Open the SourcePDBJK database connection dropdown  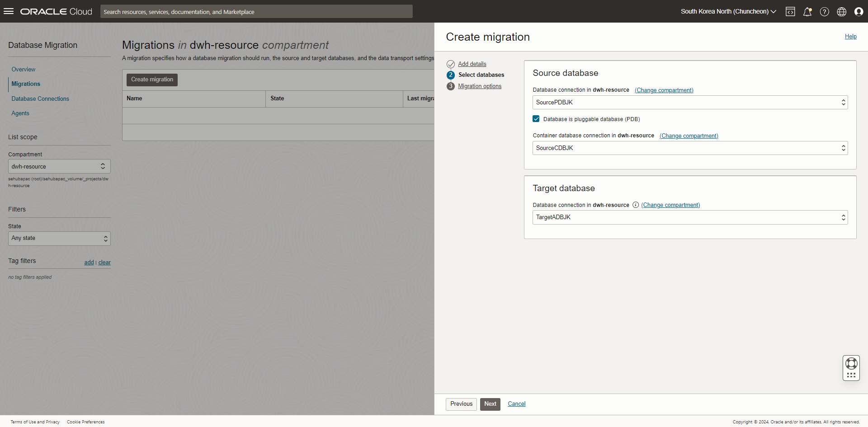pyautogui.click(x=690, y=103)
